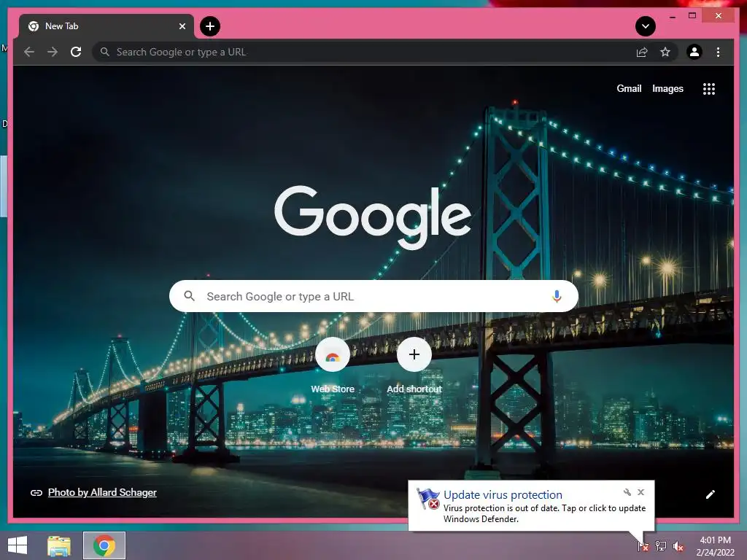Screen dimensions: 747x560
Task: Open the Chrome profile menu
Action: [694, 52]
